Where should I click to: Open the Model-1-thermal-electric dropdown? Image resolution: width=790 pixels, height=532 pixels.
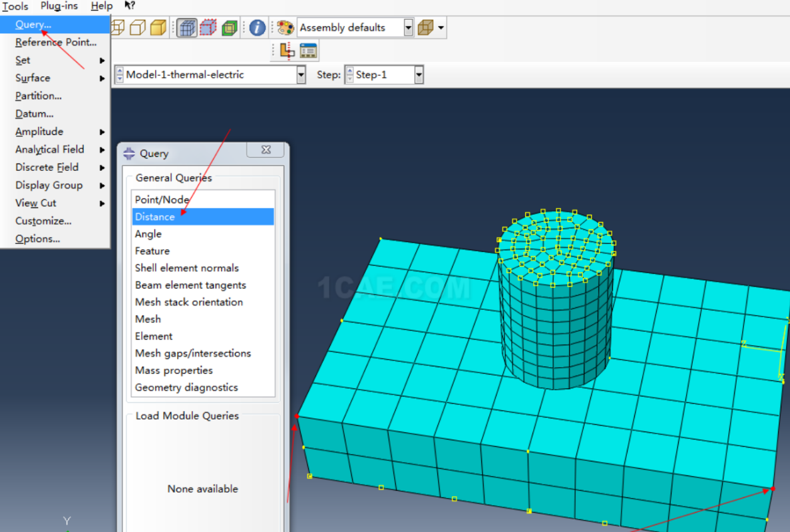coord(301,75)
